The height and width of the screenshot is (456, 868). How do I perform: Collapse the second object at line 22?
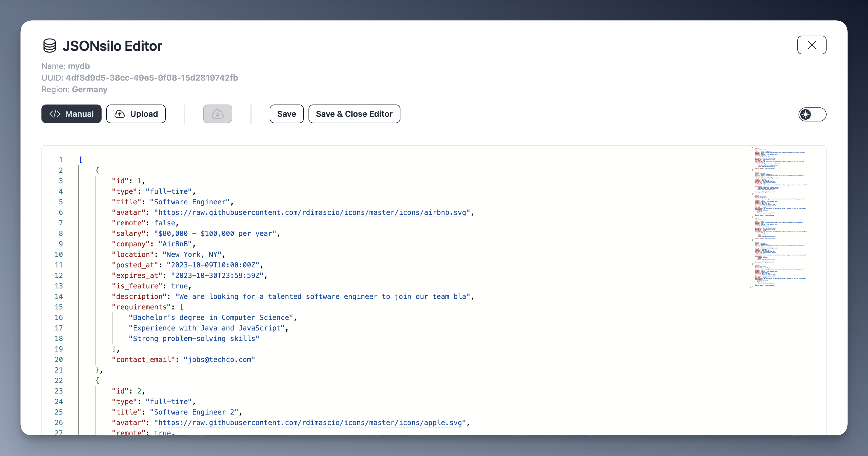tap(72, 380)
